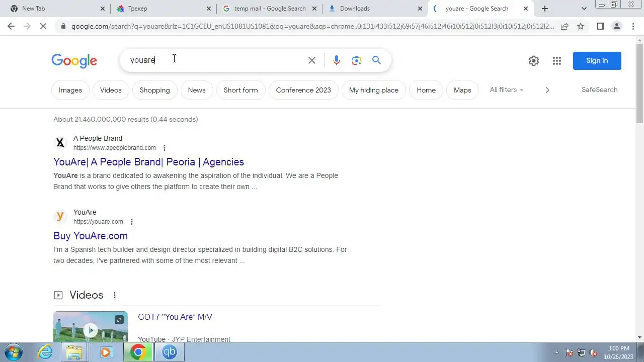Open GOT7 "You Are" M/V video link
The image size is (644, 362).
175,317
